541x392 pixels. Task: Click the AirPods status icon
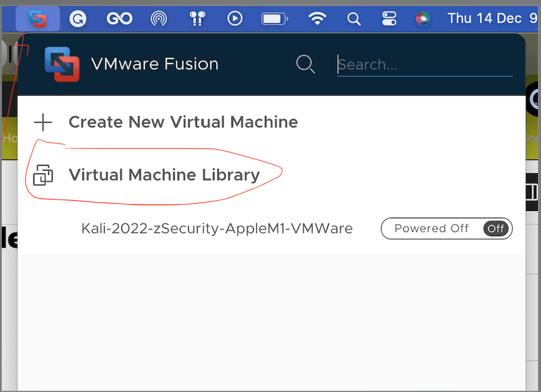tap(197, 19)
